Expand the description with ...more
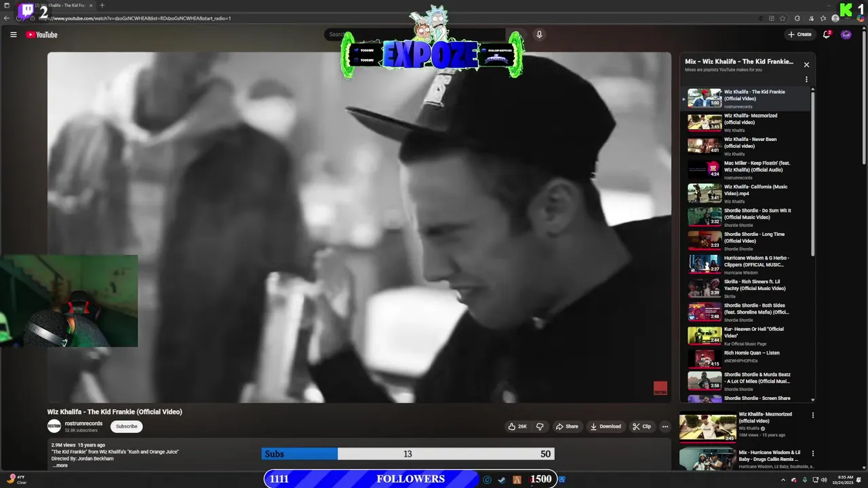The image size is (868, 488). (60, 466)
